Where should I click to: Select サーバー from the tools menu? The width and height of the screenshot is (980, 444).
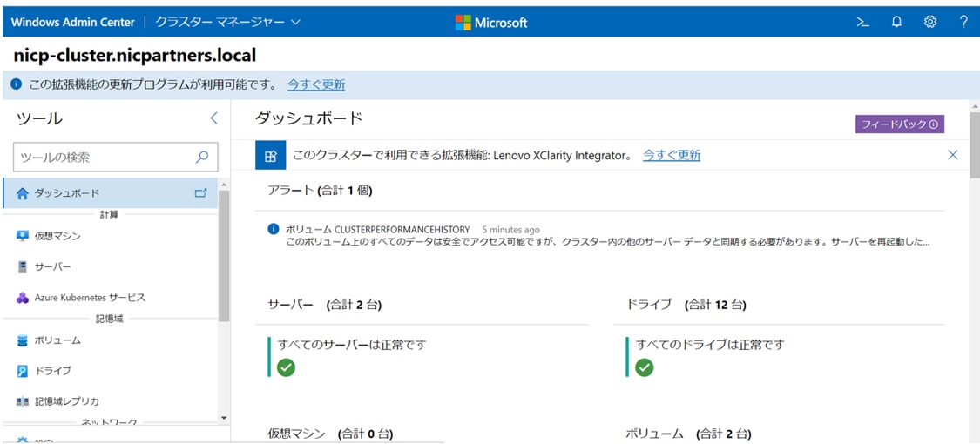point(52,266)
